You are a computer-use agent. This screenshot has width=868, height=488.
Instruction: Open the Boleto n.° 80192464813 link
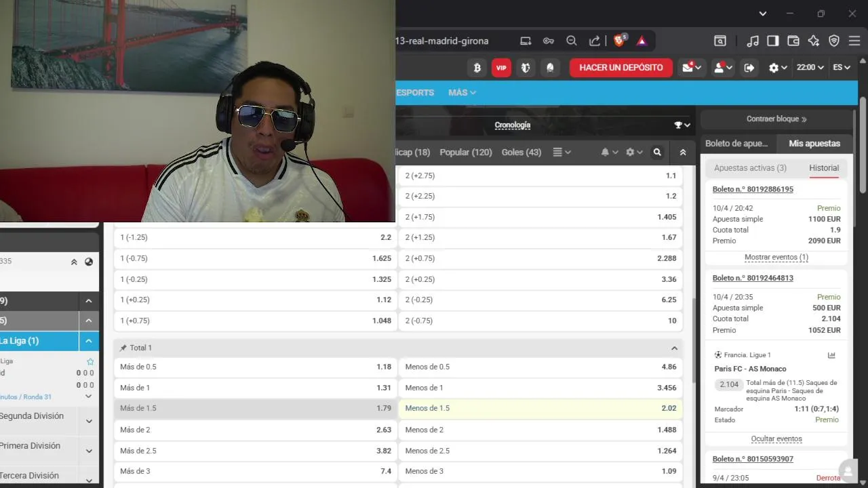753,278
